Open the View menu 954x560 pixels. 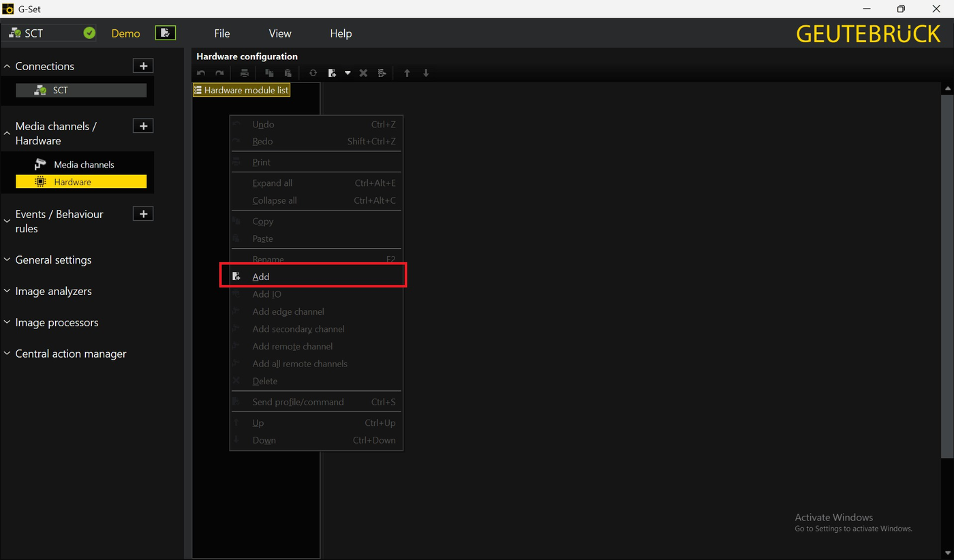[279, 33]
